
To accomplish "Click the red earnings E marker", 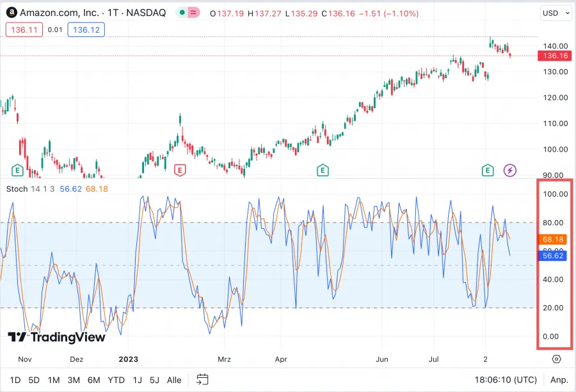I will pyautogui.click(x=180, y=170).
